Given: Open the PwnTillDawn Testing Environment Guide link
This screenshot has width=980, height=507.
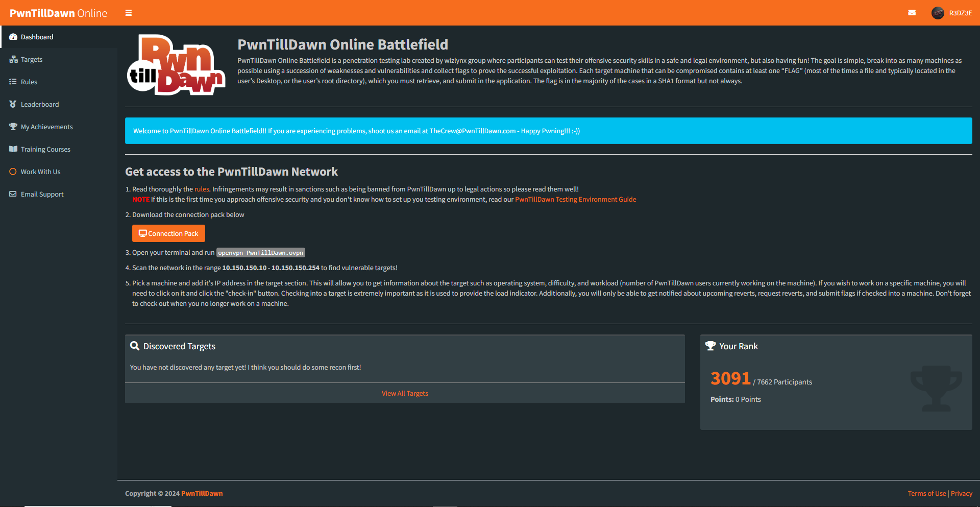Looking at the screenshot, I should point(575,199).
